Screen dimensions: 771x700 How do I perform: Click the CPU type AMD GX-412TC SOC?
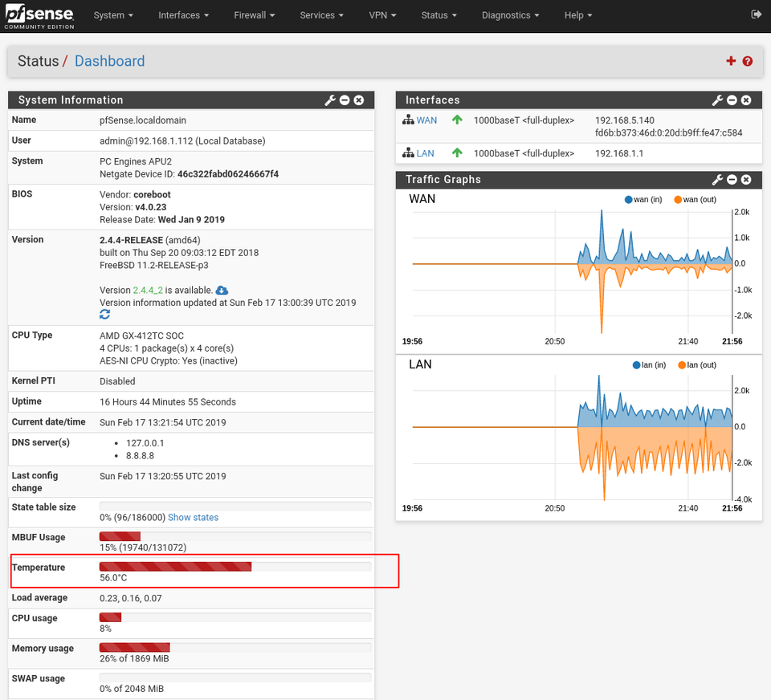point(141,336)
